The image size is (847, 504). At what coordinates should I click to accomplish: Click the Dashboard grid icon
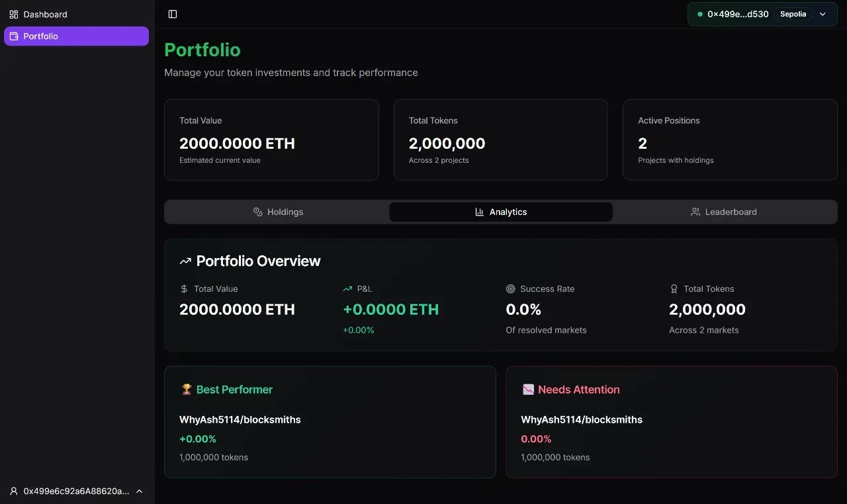click(x=14, y=14)
